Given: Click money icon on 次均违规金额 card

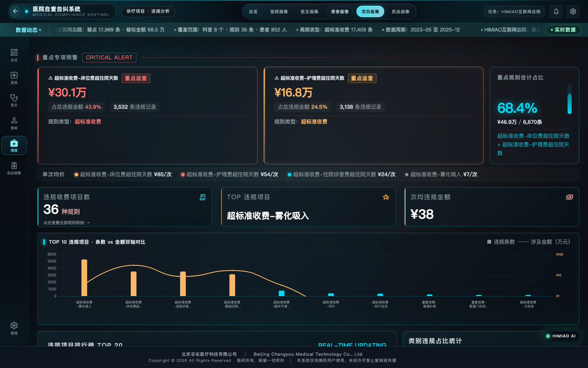Looking at the screenshot, I should (x=570, y=197).
